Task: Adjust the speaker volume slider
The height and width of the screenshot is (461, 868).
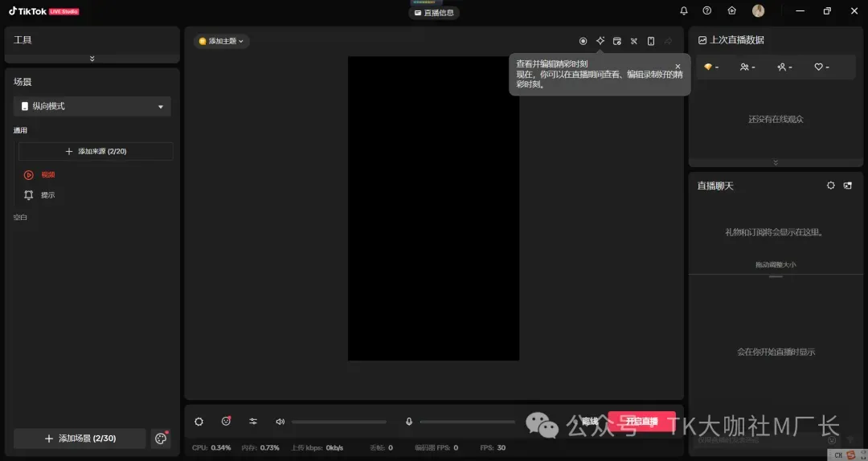Action: point(339,422)
